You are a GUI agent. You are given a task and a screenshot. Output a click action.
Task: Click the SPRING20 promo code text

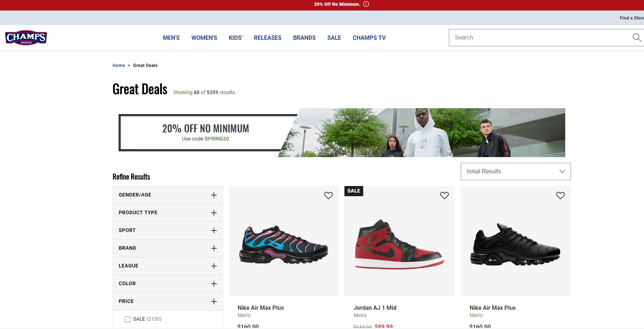217,139
